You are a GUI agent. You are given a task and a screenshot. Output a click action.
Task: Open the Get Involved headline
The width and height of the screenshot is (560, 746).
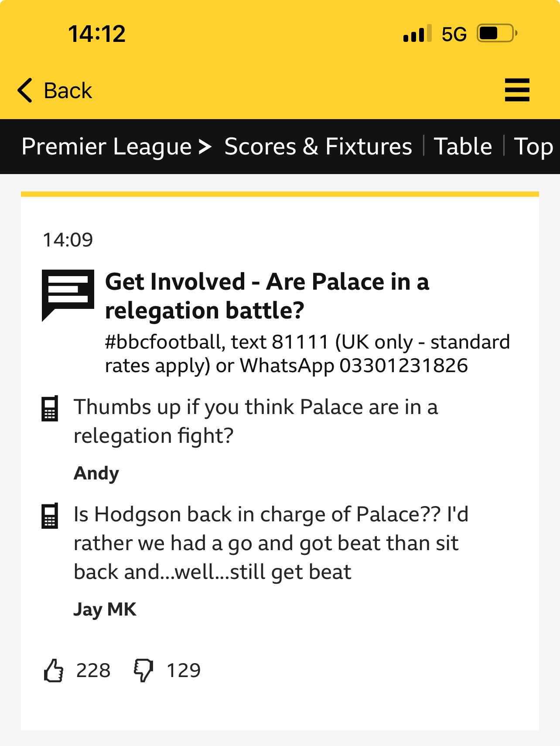(267, 296)
